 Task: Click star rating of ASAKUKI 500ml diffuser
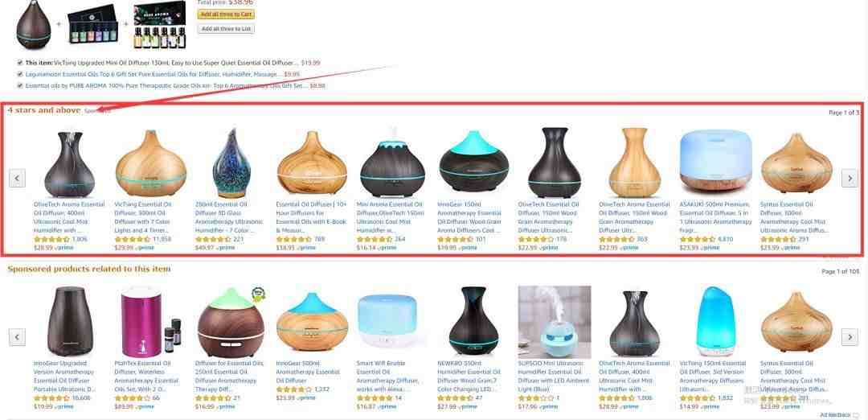[x=697, y=239]
